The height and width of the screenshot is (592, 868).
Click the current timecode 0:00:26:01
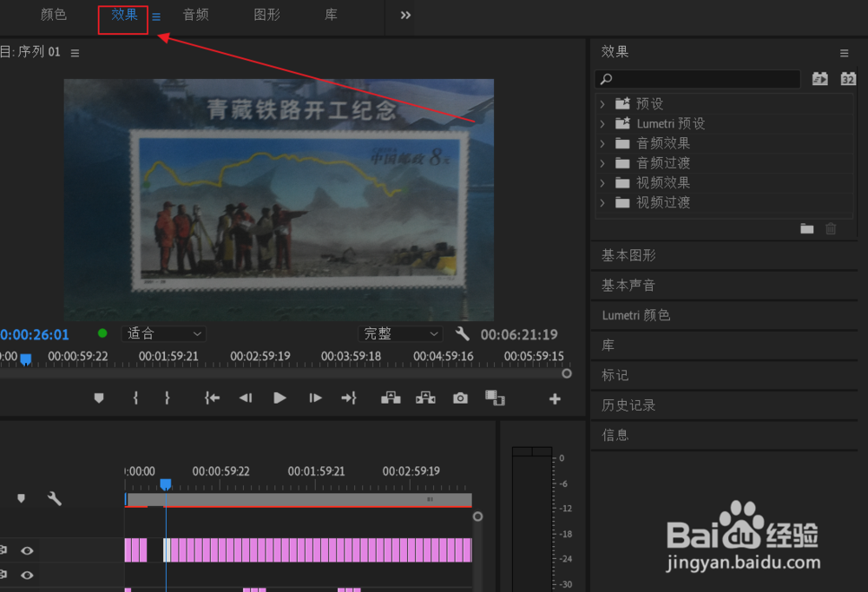[x=35, y=335]
